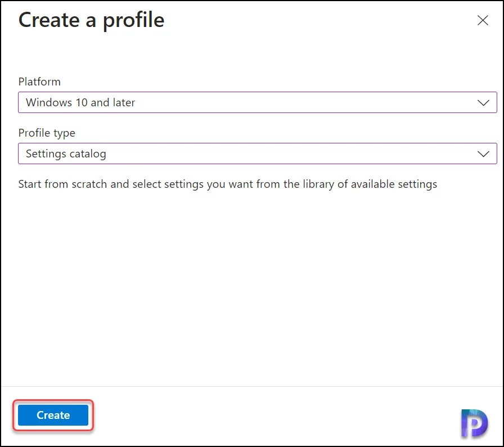The image size is (504, 447).
Task: Click the Create a profile heading
Action: point(91,21)
